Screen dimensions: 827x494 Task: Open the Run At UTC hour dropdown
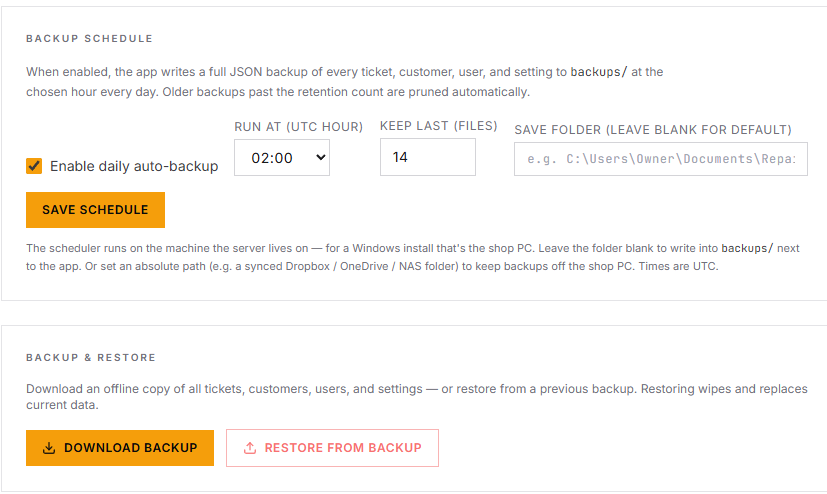click(x=282, y=158)
